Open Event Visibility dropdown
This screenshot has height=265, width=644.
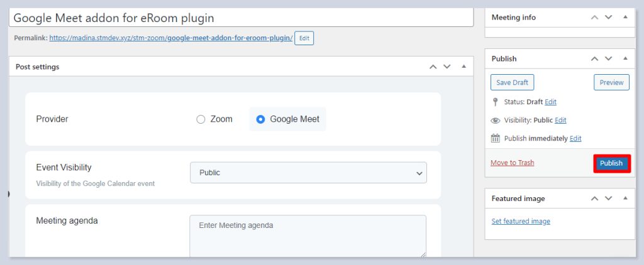pos(308,173)
